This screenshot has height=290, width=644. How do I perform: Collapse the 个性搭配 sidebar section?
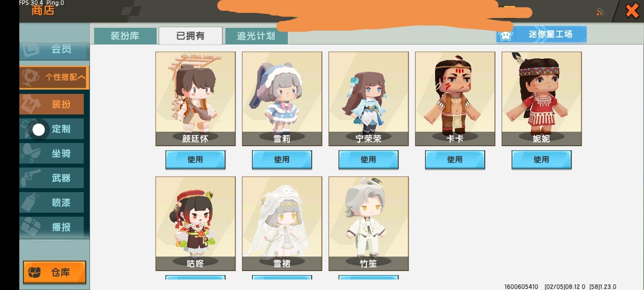54,77
